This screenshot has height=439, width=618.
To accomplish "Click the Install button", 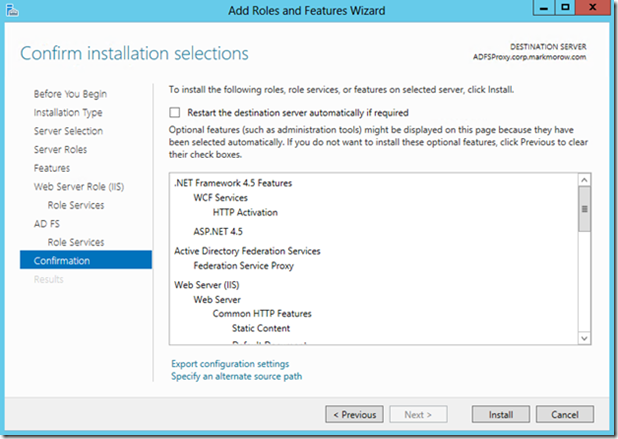I will 501,415.
